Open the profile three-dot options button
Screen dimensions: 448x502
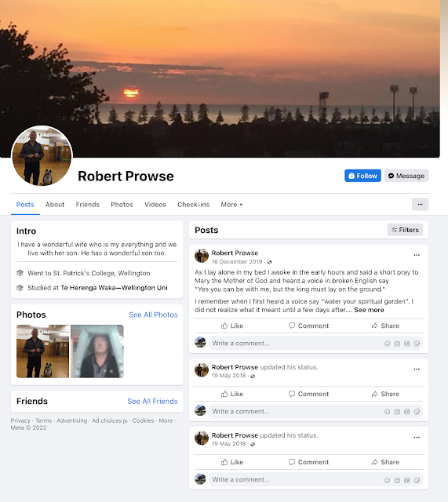(420, 204)
